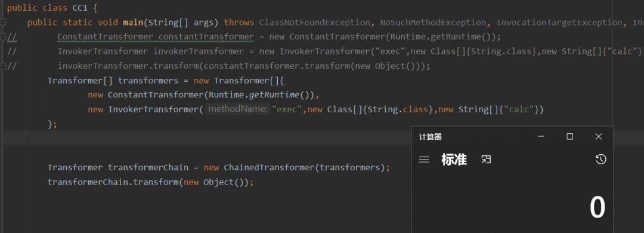The width and height of the screenshot is (644, 233).
Task: Collapse the commented ConstantTransformer block fold marker
Action: point(4,38)
